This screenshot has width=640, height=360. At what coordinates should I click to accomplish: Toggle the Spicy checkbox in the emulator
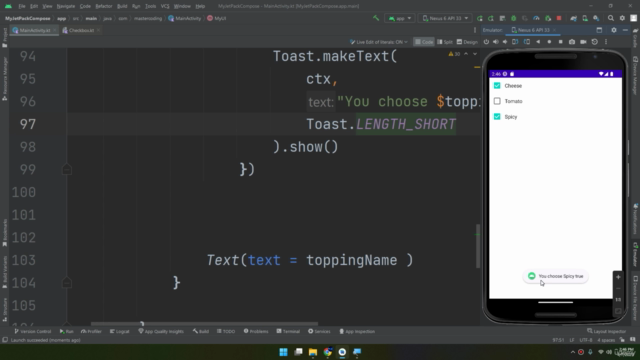point(497,117)
